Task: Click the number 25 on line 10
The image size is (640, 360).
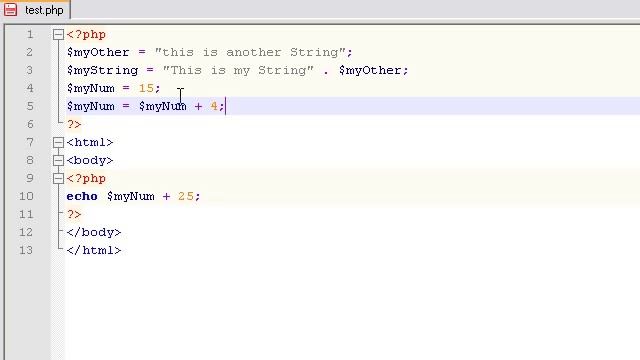Action: pos(186,196)
